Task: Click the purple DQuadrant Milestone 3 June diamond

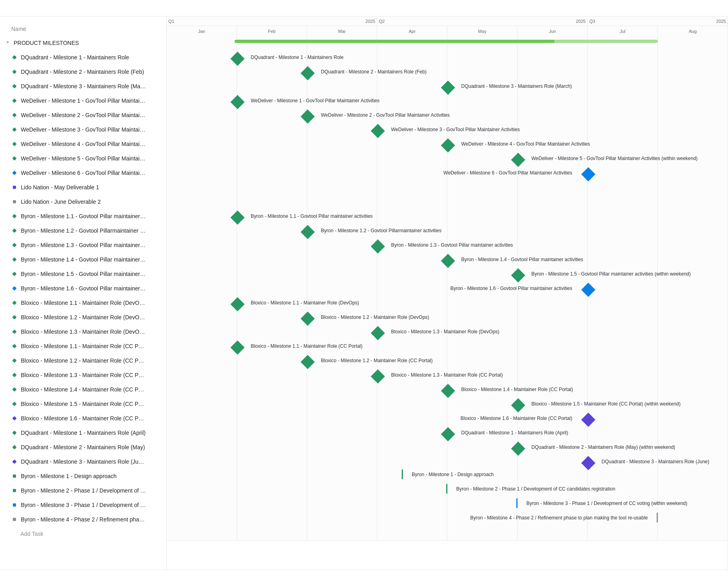Action: [588, 463]
